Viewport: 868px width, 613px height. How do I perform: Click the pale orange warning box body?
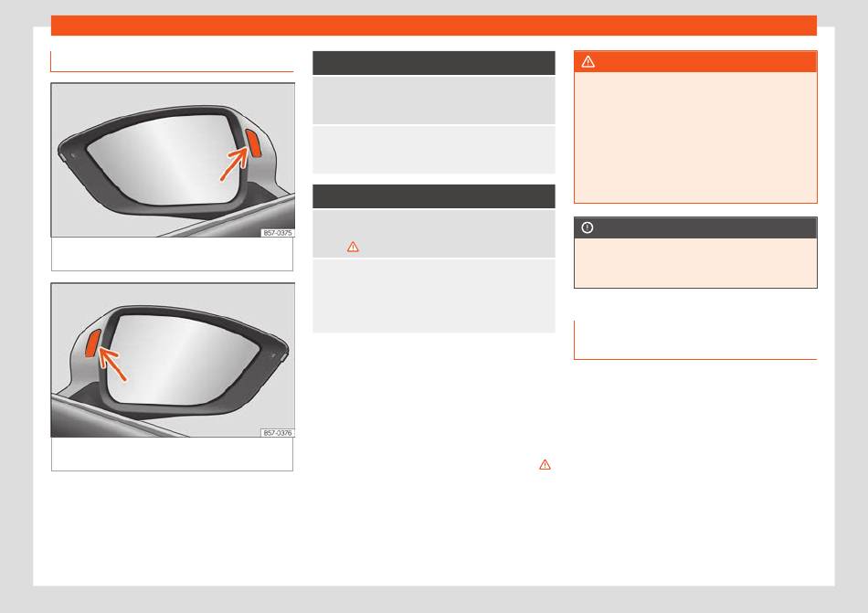(x=696, y=137)
